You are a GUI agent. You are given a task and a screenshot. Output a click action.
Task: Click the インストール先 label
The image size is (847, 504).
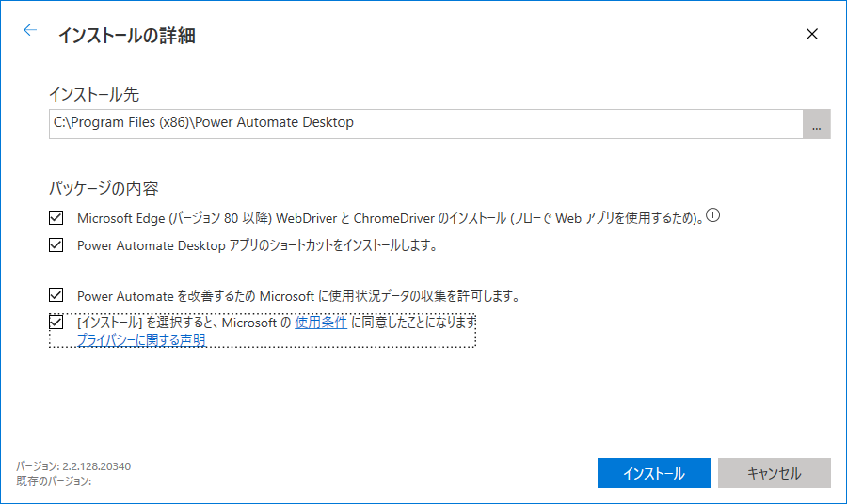94,94
